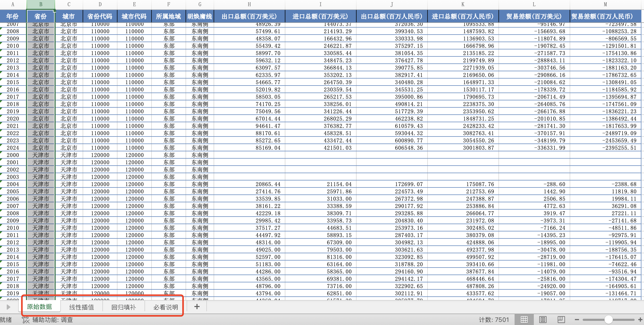This screenshot has height=325, width=644.
Task: Click the 贸易差额(百万人民币) header cell
Action: click(x=602, y=16)
